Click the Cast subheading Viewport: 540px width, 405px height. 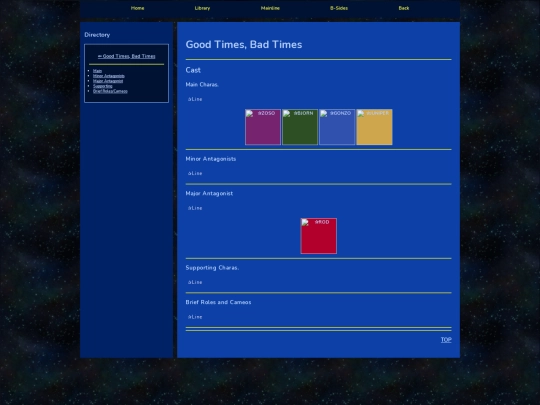[193, 70]
